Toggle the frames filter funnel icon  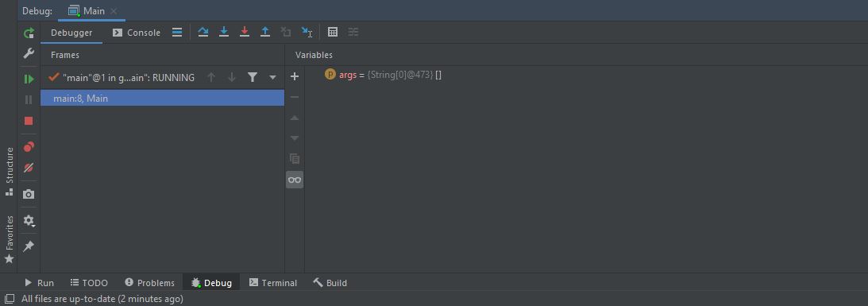[253, 78]
